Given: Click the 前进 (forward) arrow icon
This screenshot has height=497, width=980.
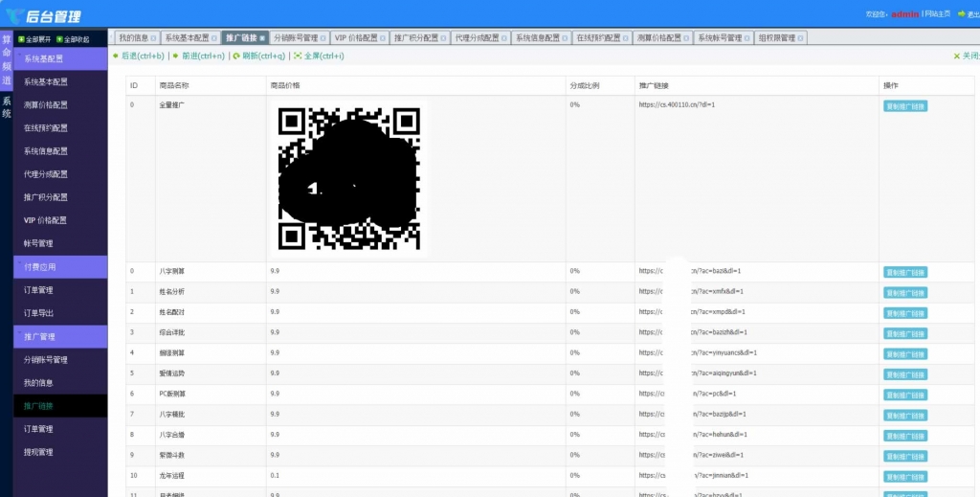Looking at the screenshot, I should pos(175,56).
